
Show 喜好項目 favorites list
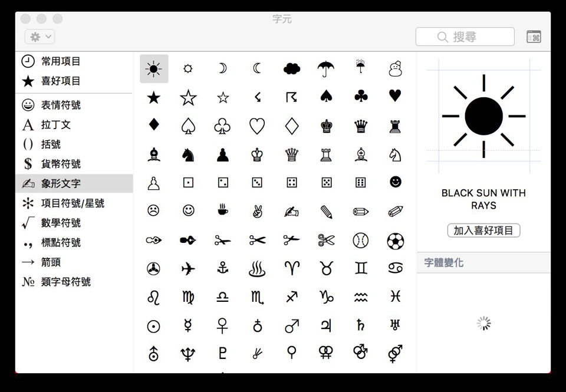coord(60,81)
